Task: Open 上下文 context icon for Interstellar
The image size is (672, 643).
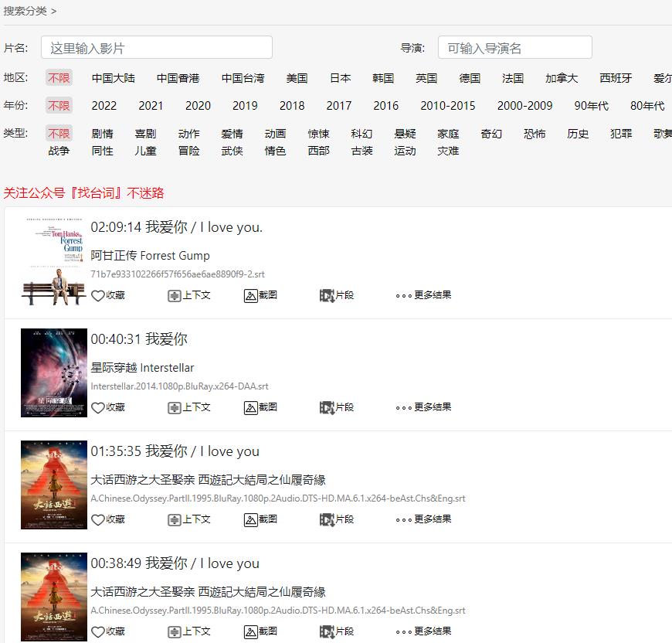Action: 174,407
